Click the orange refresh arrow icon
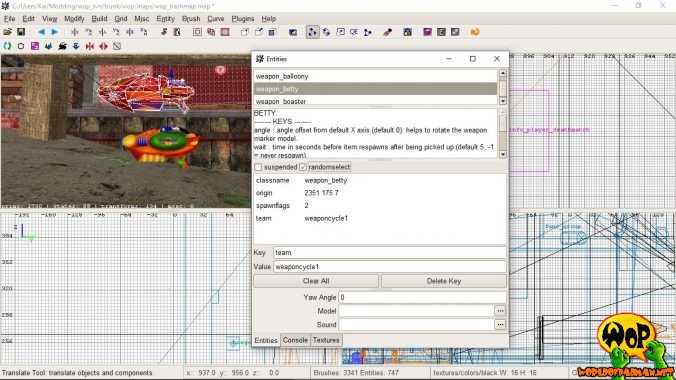 point(475,32)
